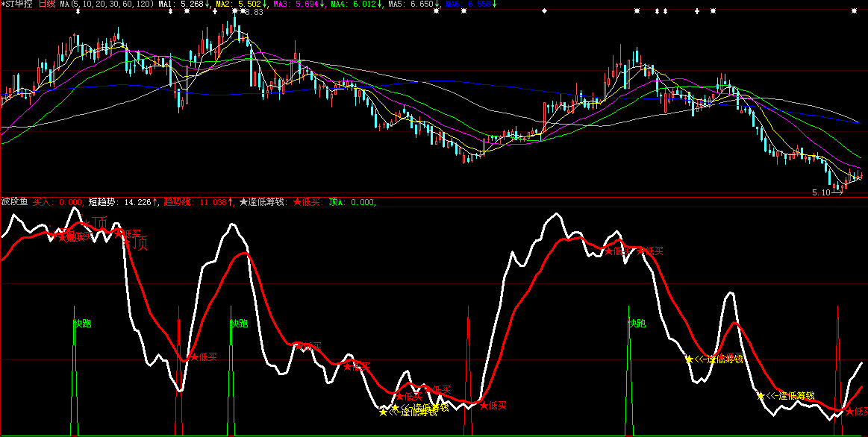This screenshot has height=437, width=868.
Task: Click the 波段鱼 indicator name
Action: point(14,202)
